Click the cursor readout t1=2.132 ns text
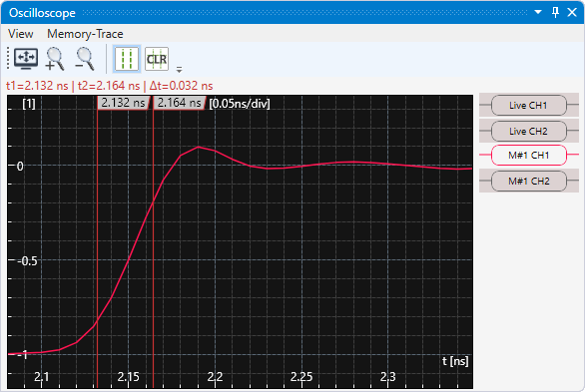The width and height of the screenshot is (585, 392). pos(37,86)
